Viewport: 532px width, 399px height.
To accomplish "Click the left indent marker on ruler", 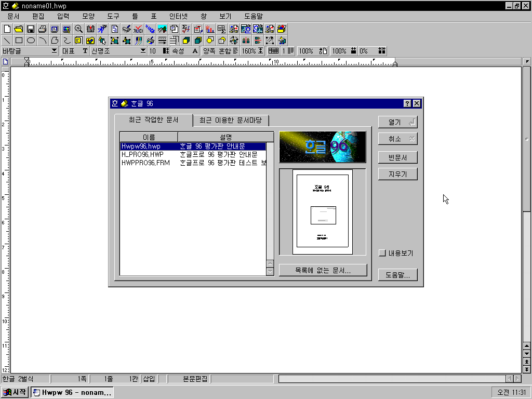I will [27, 62].
